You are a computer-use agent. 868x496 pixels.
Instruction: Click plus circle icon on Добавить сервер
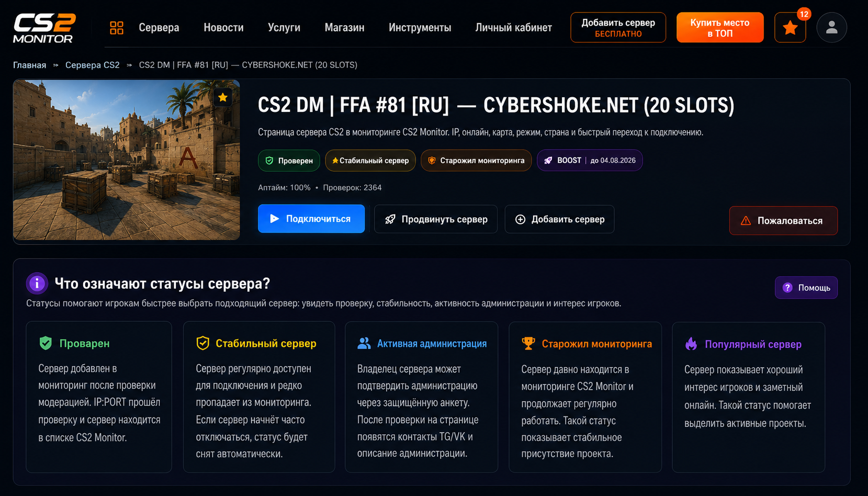click(520, 219)
